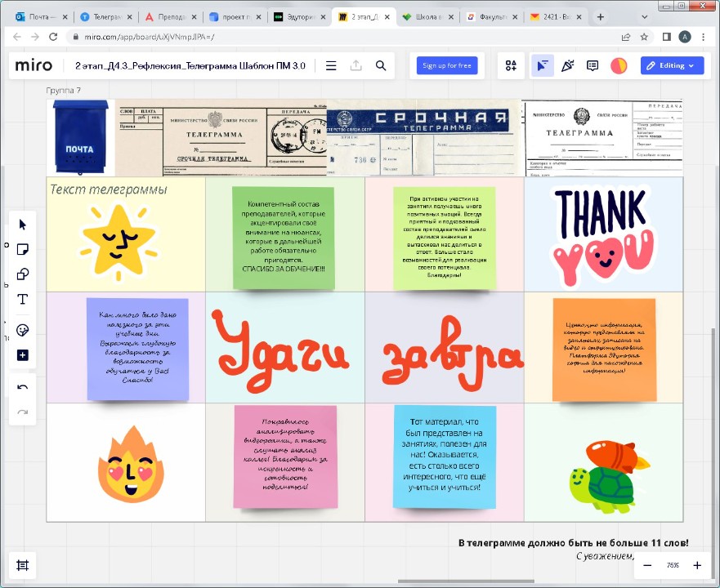This screenshot has height=588, width=720.
Task: Open the stickers and emoji tool
Action: (22, 331)
